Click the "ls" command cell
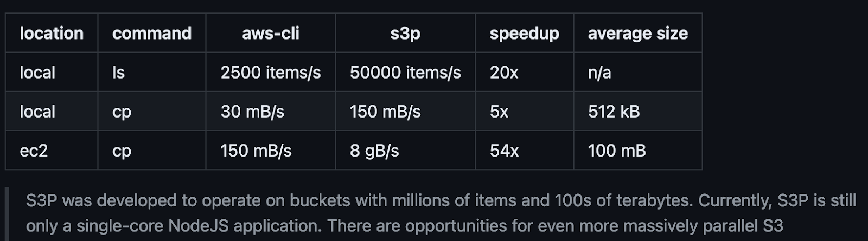This screenshot has height=241, width=868. [118, 73]
